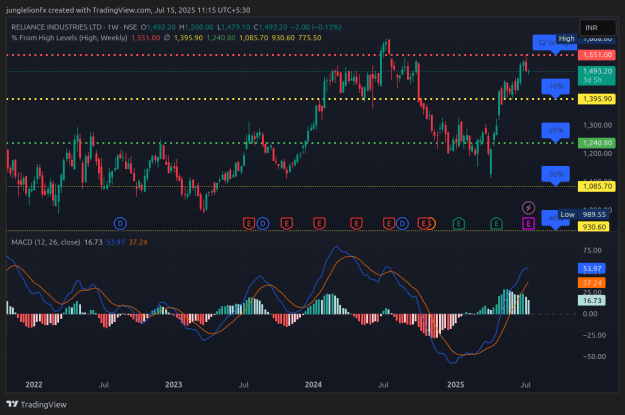Screen dimensions: 625x415
Task: Click the red earnings marker around Oct 2024
Action: pos(423,224)
